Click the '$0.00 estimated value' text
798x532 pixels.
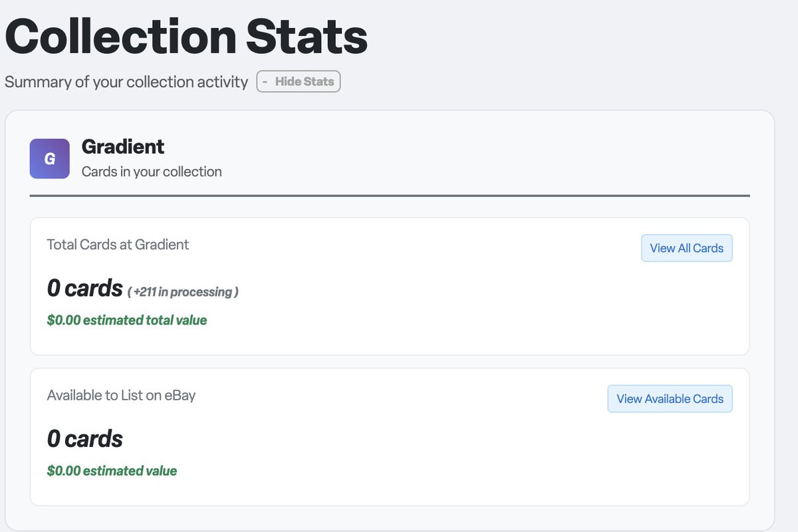[112, 471]
